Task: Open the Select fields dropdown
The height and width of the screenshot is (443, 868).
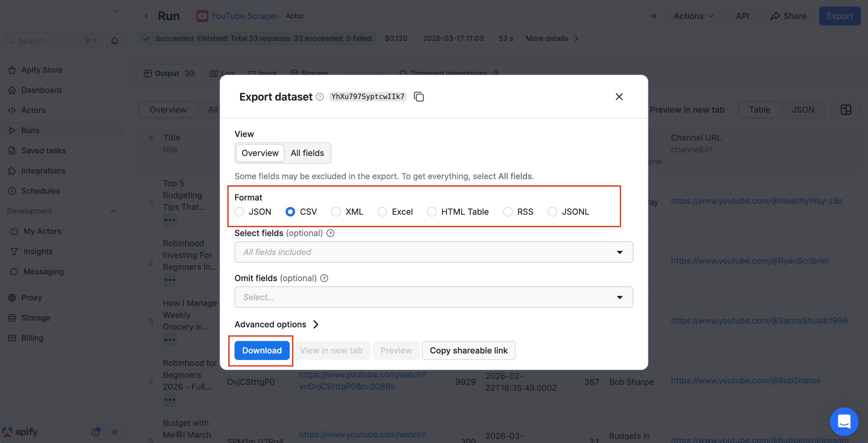Action: click(x=433, y=252)
